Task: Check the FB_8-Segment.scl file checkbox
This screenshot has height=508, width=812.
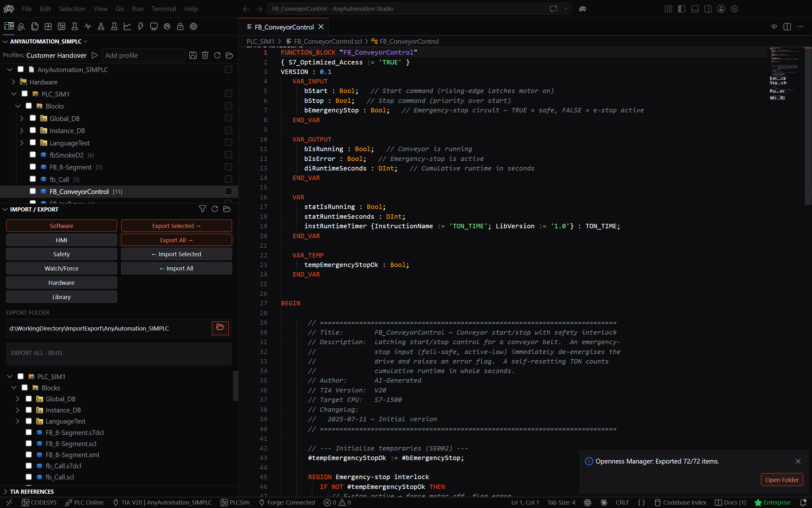Action: coord(29,443)
